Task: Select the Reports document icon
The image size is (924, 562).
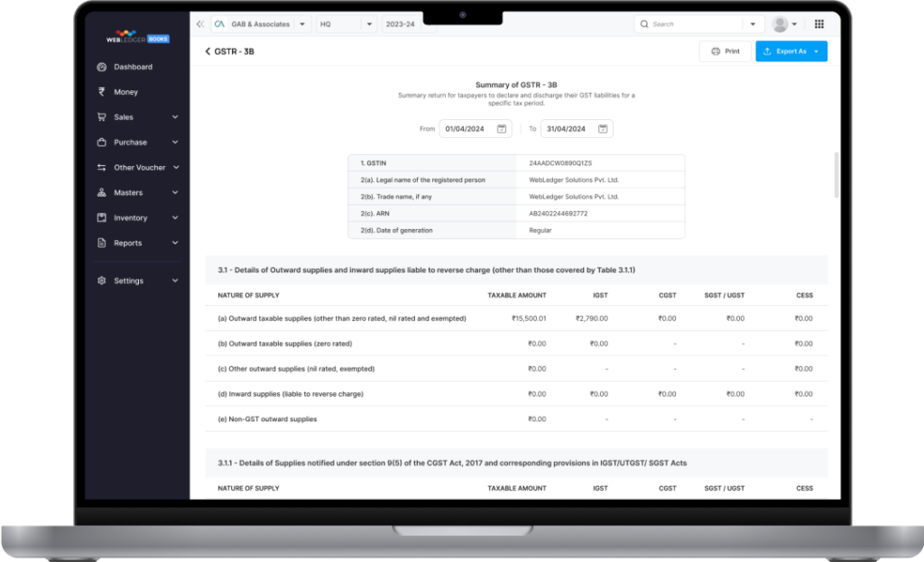Action: coord(102,243)
